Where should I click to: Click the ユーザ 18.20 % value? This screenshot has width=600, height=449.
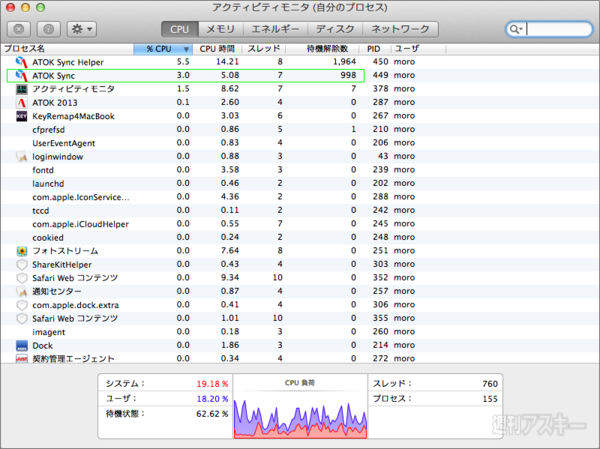pyautogui.click(x=212, y=399)
